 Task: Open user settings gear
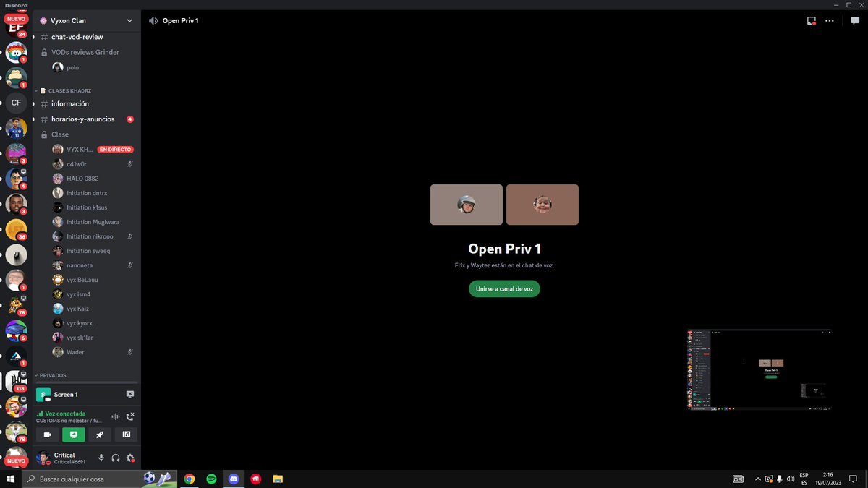point(130,458)
